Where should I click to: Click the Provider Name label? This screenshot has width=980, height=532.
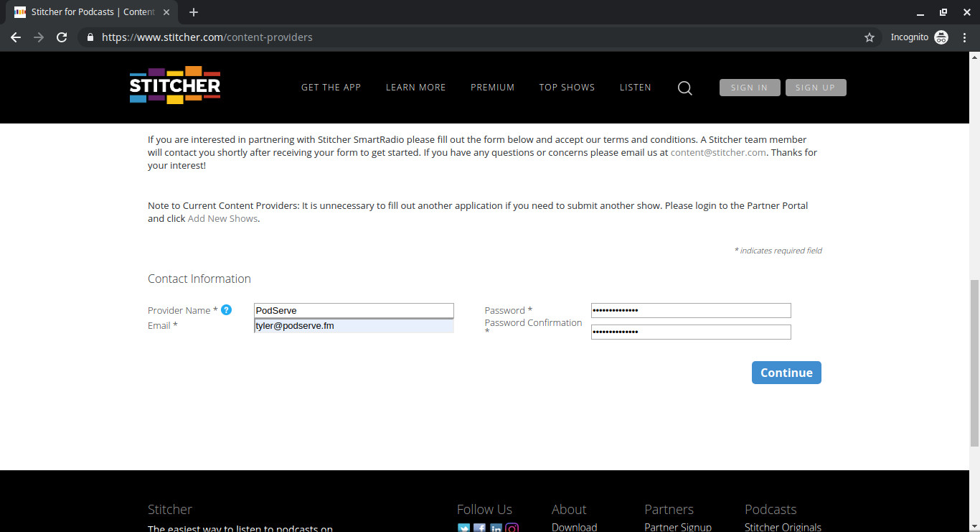[x=183, y=310]
